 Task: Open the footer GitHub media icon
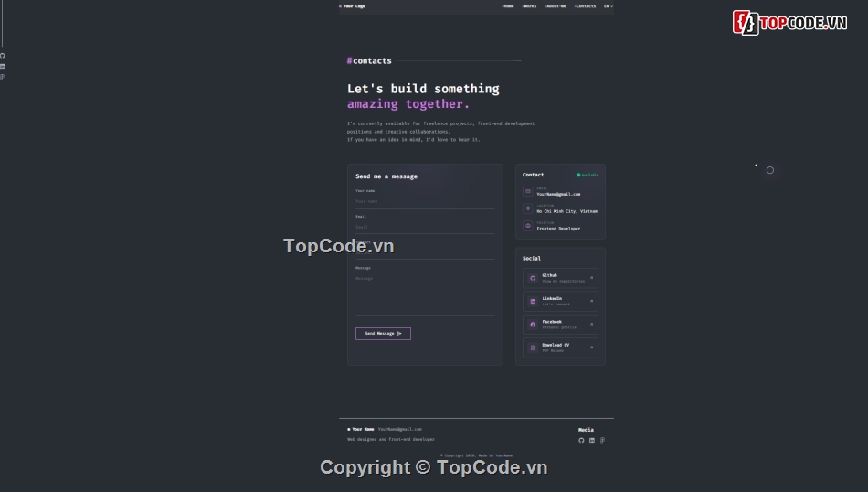click(581, 441)
